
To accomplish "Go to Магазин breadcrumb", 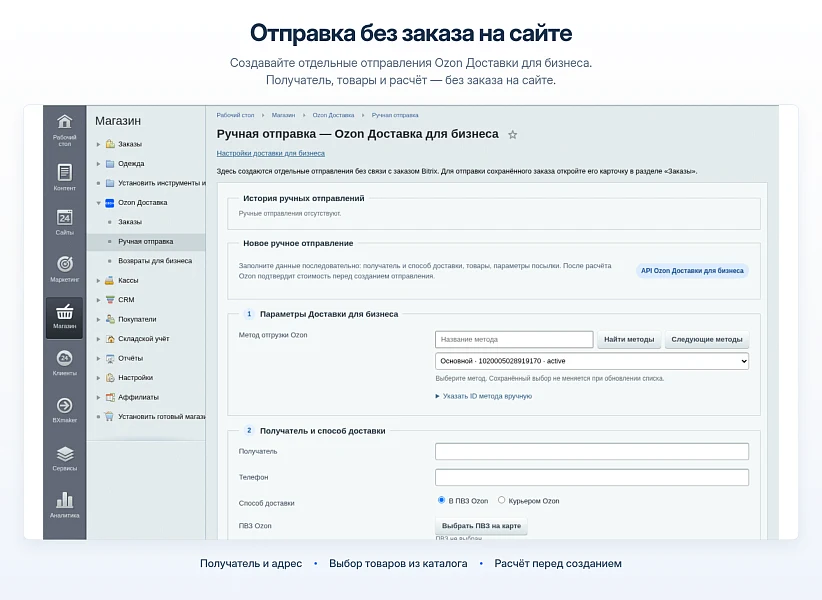I will pyautogui.click(x=283, y=115).
